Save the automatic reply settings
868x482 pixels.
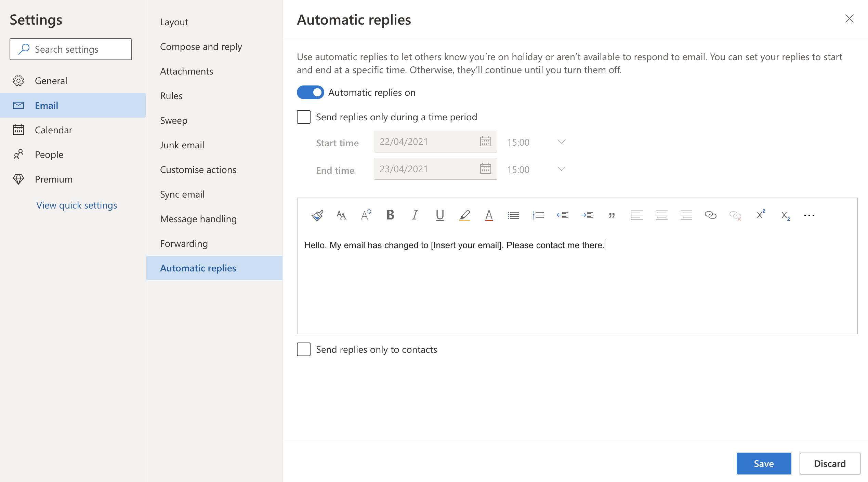(x=764, y=464)
